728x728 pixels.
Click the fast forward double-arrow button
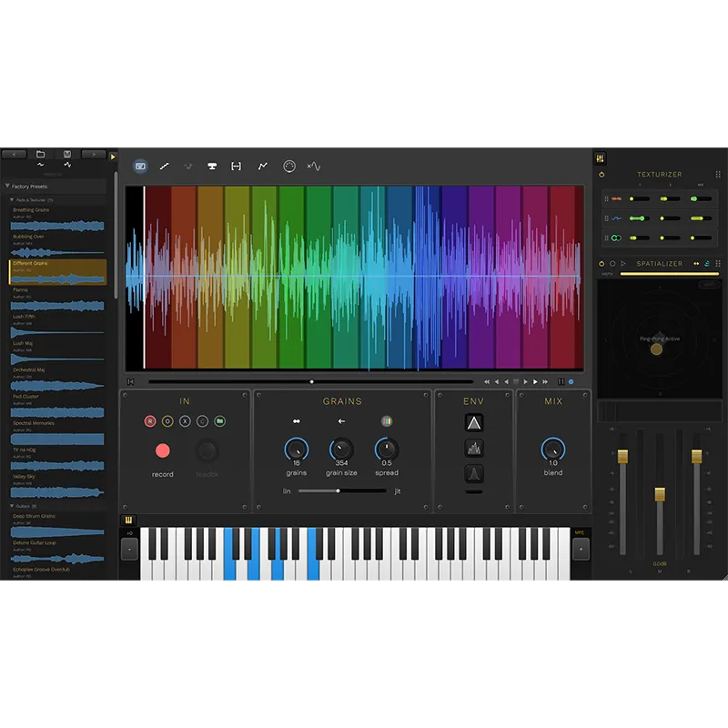pyautogui.click(x=545, y=381)
